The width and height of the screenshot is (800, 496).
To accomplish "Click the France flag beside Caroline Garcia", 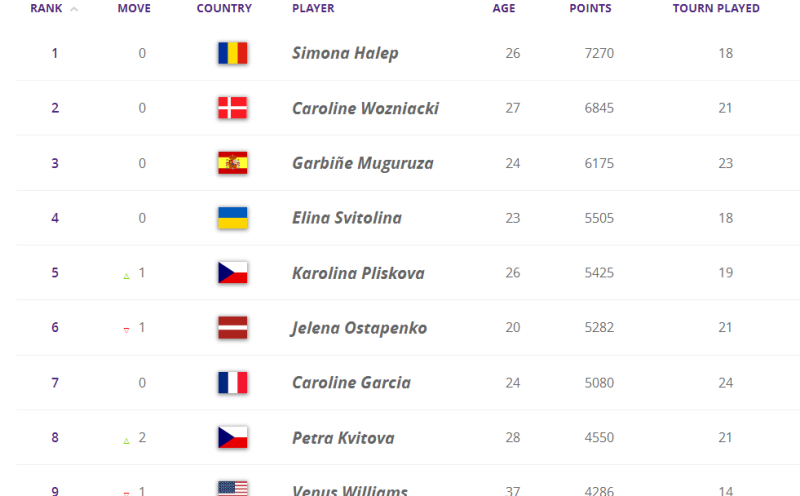I will [x=233, y=383].
